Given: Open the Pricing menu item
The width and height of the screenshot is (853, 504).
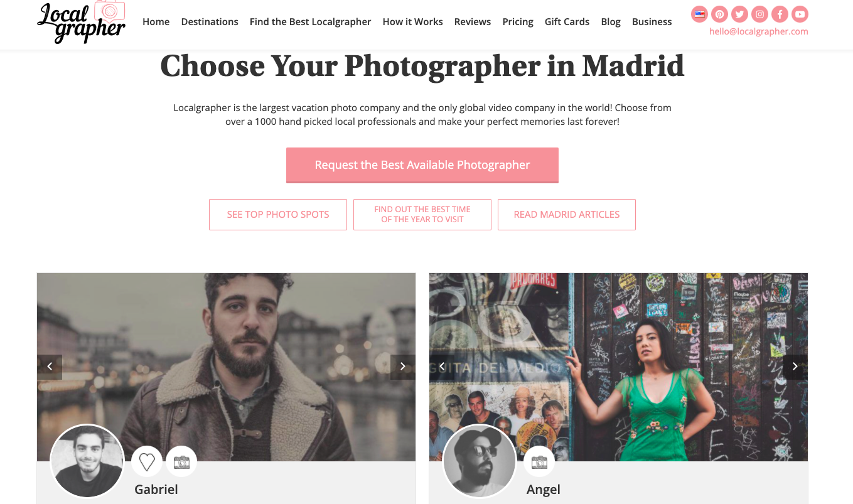Looking at the screenshot, I should 518,21.
